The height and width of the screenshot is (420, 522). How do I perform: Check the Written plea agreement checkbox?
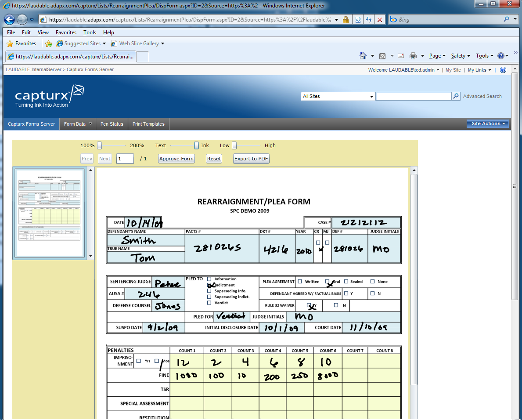(x=300, y=282)
